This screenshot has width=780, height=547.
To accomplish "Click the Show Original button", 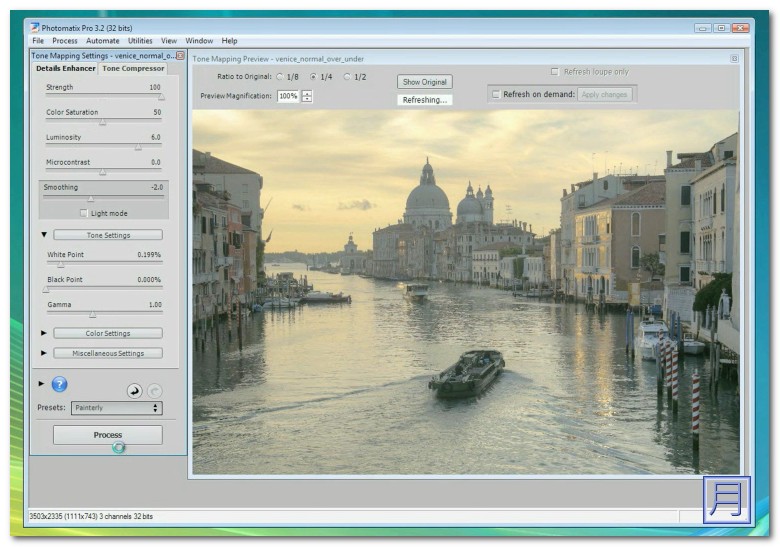I will click(424, 82).
